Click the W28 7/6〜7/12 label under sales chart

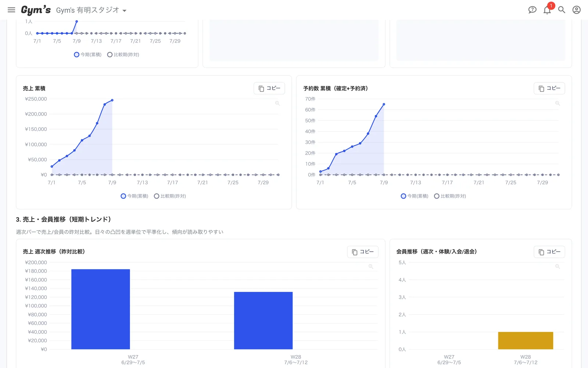click(296, 360)
